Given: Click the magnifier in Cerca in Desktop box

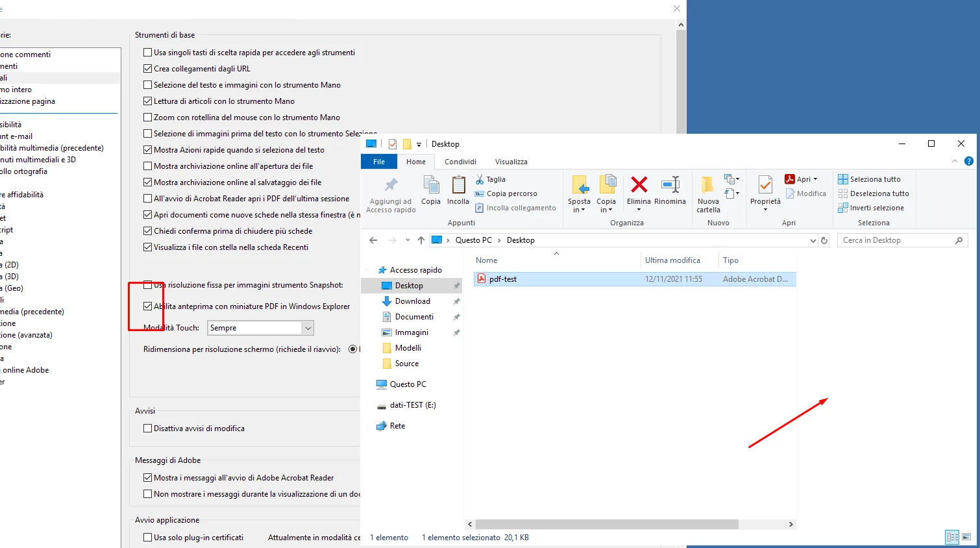Looking at the screenshot, I should [959, 240].
